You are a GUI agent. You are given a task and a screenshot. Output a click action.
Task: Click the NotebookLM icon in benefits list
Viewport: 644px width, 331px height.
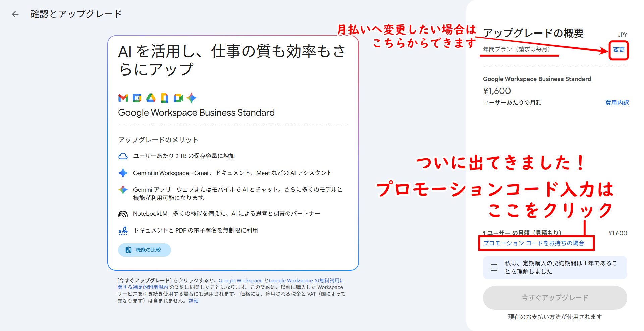[x=123, y=214]
